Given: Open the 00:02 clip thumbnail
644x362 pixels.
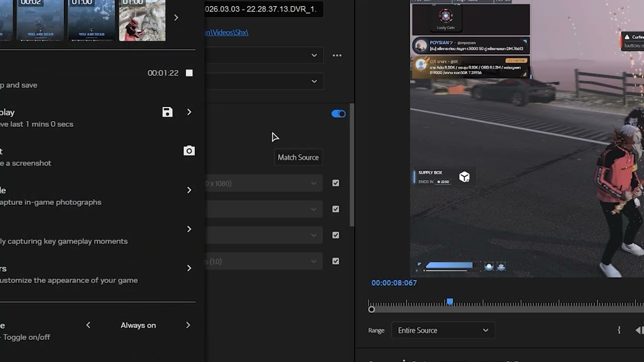Looking at the screenshot, I should click(x=40, y=20).
